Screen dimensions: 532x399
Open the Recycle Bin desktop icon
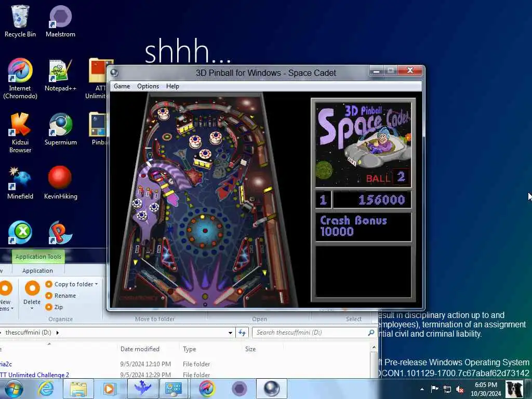[20, 21]
